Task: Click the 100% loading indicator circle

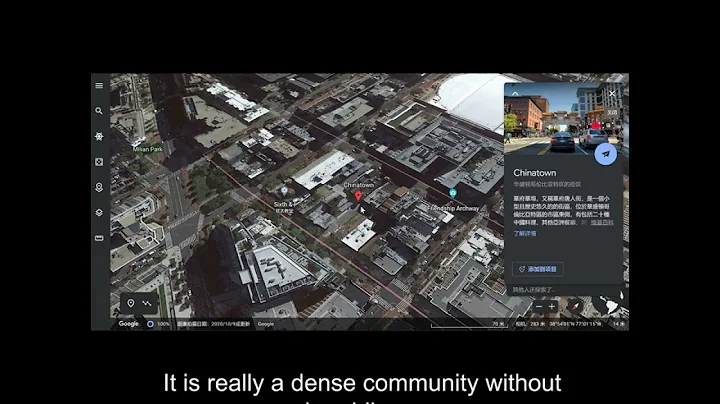Action: (150, 324)
